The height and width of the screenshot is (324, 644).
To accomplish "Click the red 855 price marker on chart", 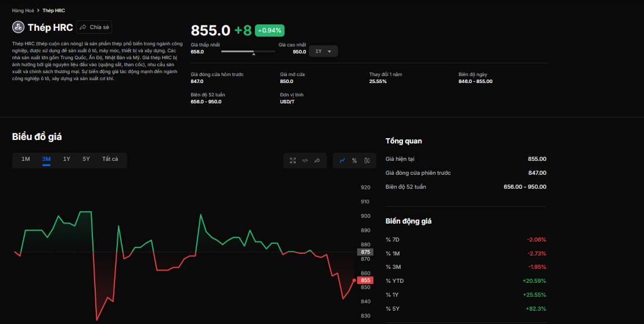I will pos(365,280).
